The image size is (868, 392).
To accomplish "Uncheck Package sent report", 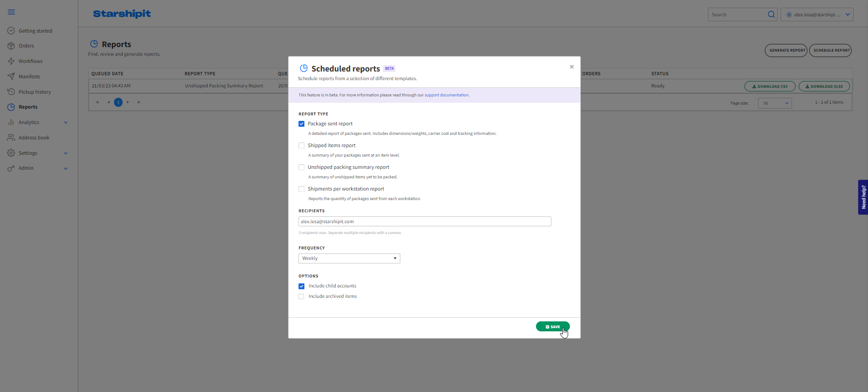I will tap(301, 124).
